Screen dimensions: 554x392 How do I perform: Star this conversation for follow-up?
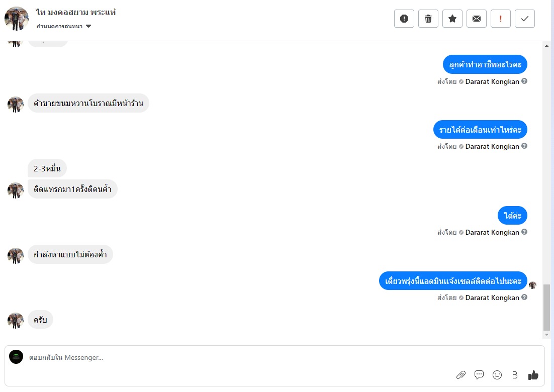(x=452, y=19)
